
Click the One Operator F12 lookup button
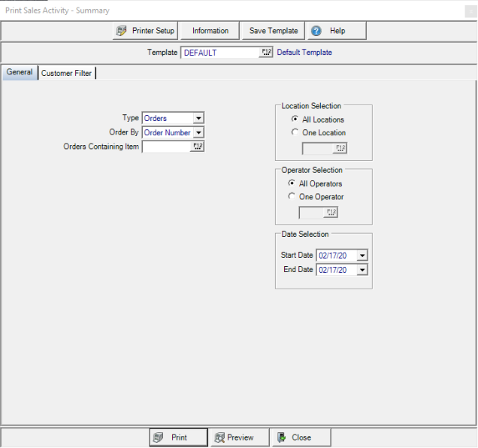coord(331,212)
